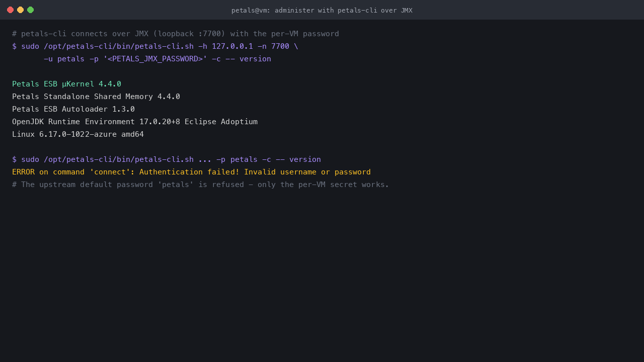Click 'Petals Standalone Shared Memory 4.4.0' line

pyautogui.click(x=96, y=97)
